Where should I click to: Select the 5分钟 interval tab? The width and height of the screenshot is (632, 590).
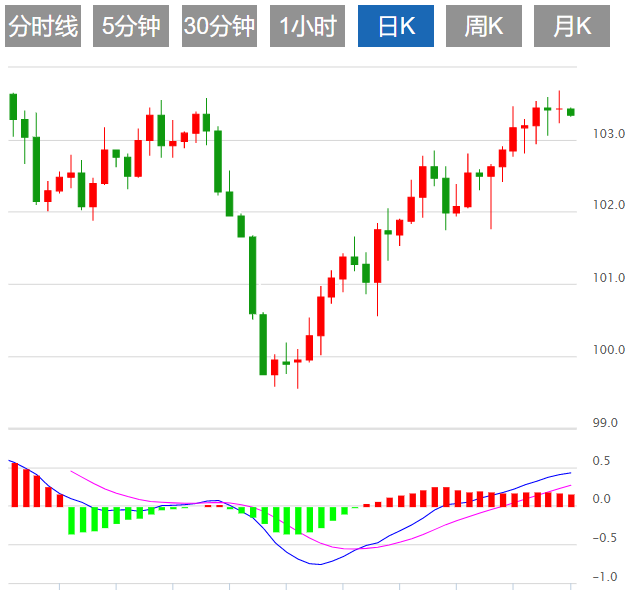131,26
